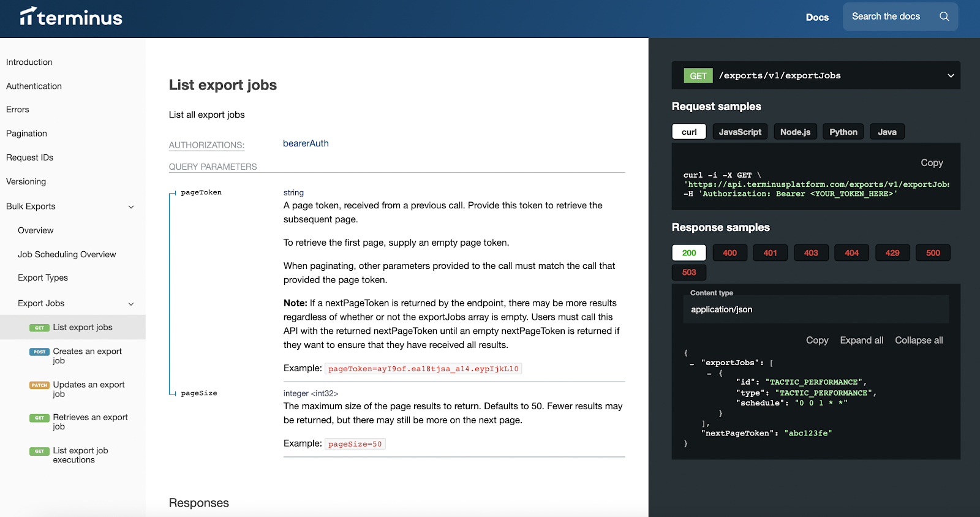Image resolution: width=980 pixels, height=517 pixels.
Task: Click the search magnifier icon
Action: tap(944, 17)
